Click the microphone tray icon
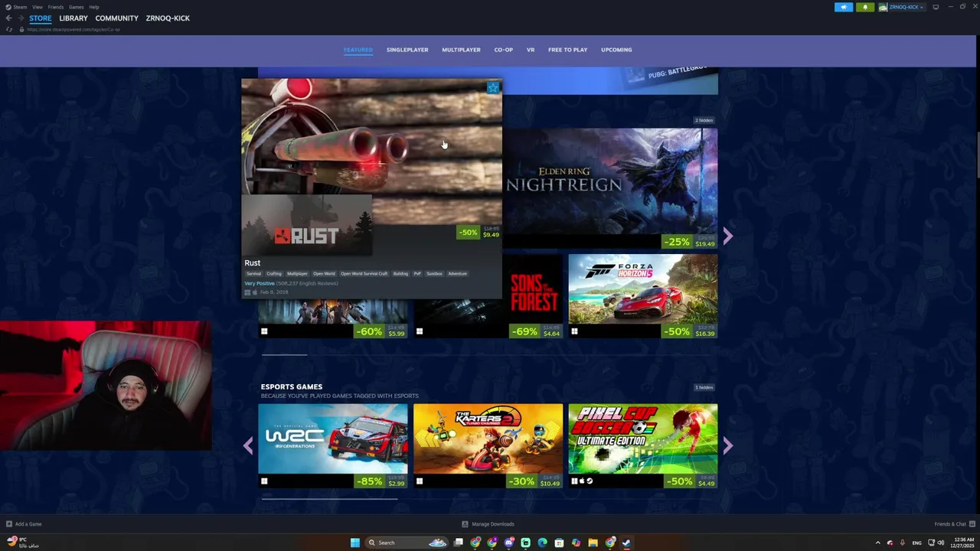Screen dimensions: 980x551 pyautogui.click(x=903, y=543)
